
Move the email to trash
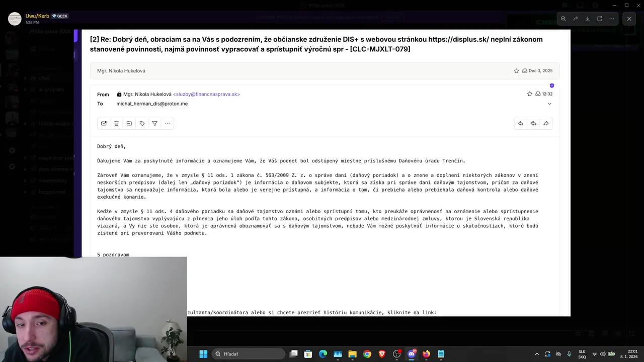point(116,123)
